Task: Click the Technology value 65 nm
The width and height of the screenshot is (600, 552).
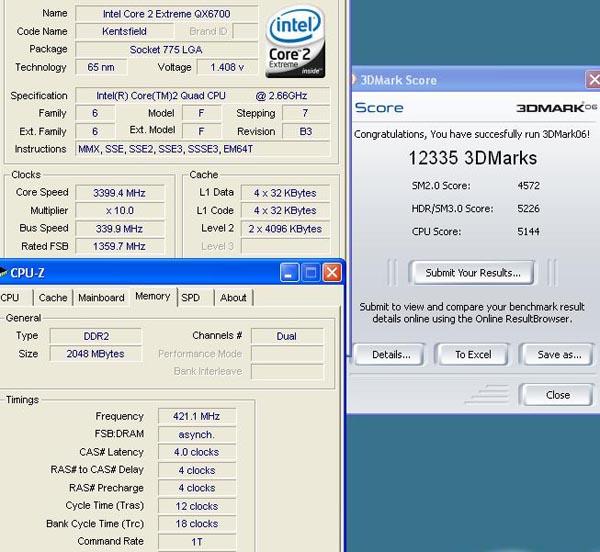Action: coord(101,67)
